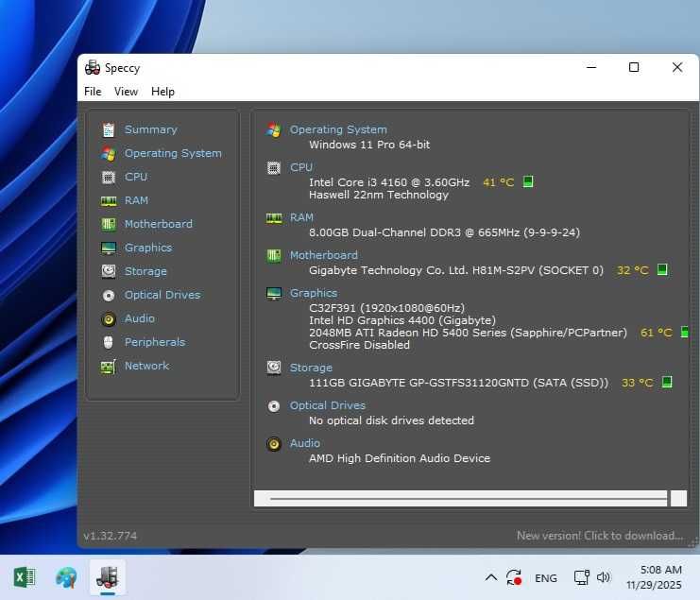Click the storage temperature status icon
700x600 pixels.
667,383
